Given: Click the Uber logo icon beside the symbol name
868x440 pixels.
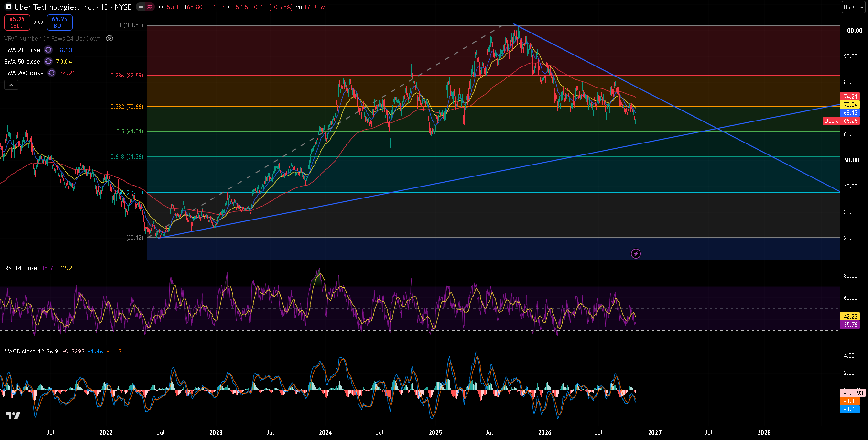Looking at the screenshot, I should (x=8, y=7).
